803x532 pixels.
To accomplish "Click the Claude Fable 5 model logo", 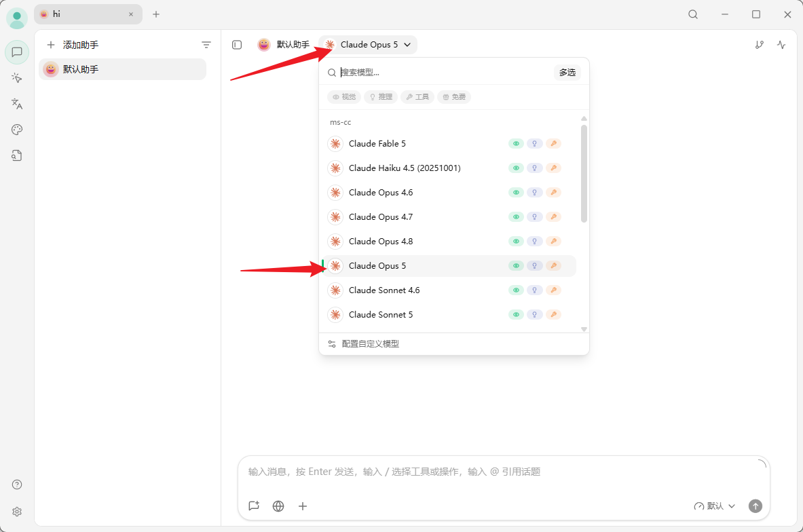I will (x=335, y=144).
